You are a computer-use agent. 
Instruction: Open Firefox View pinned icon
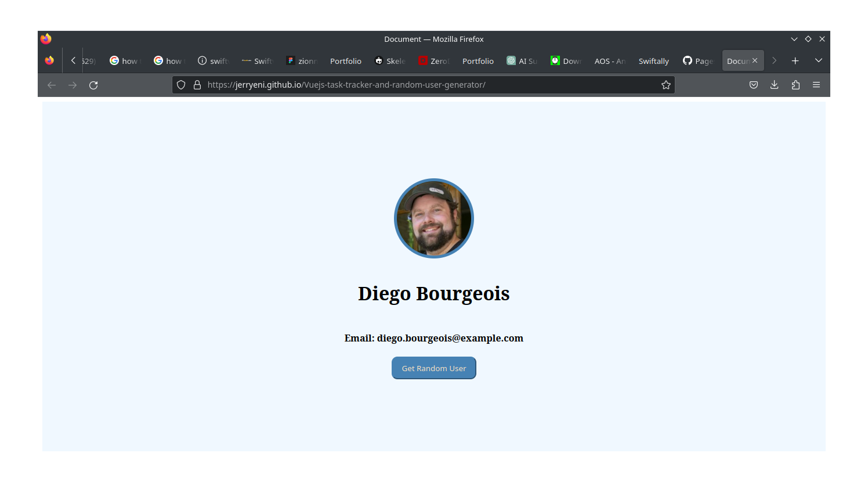pyautogui.click(x=49, y=61)
